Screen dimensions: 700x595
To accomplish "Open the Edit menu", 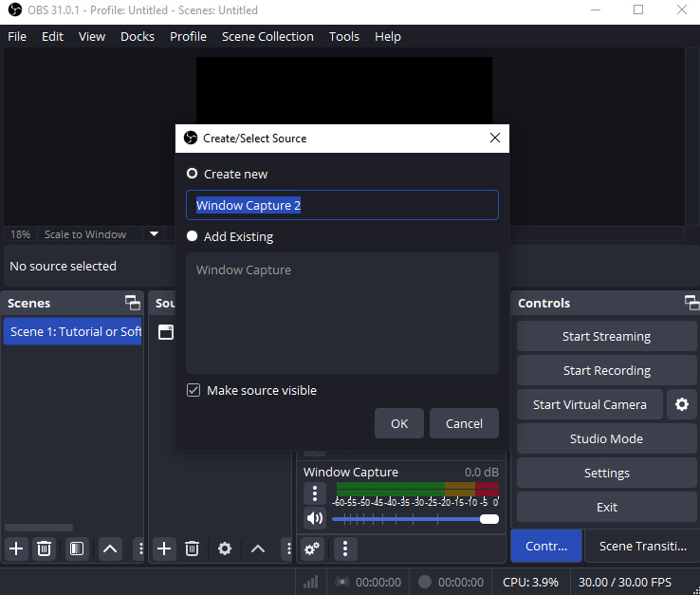I will pos(52,37).
